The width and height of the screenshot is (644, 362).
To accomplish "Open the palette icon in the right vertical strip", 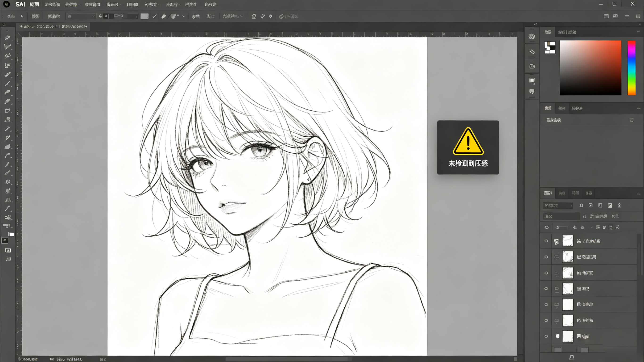I will tap(532, 37).
